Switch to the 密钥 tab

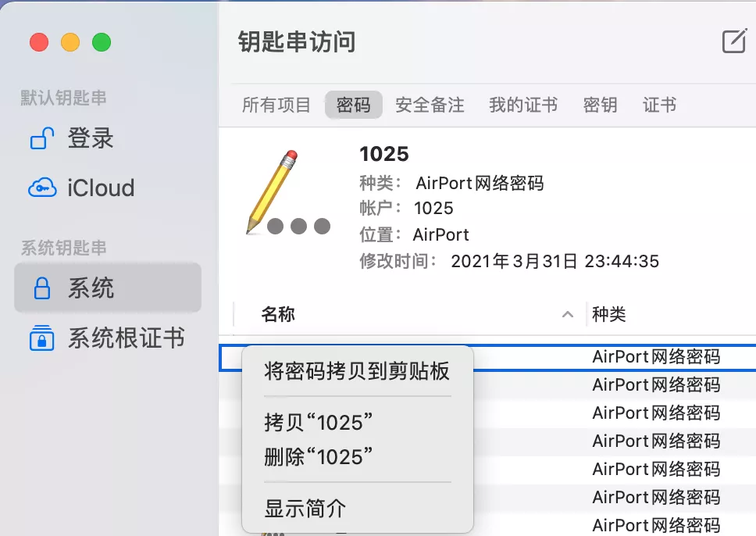tap(600, 105)
